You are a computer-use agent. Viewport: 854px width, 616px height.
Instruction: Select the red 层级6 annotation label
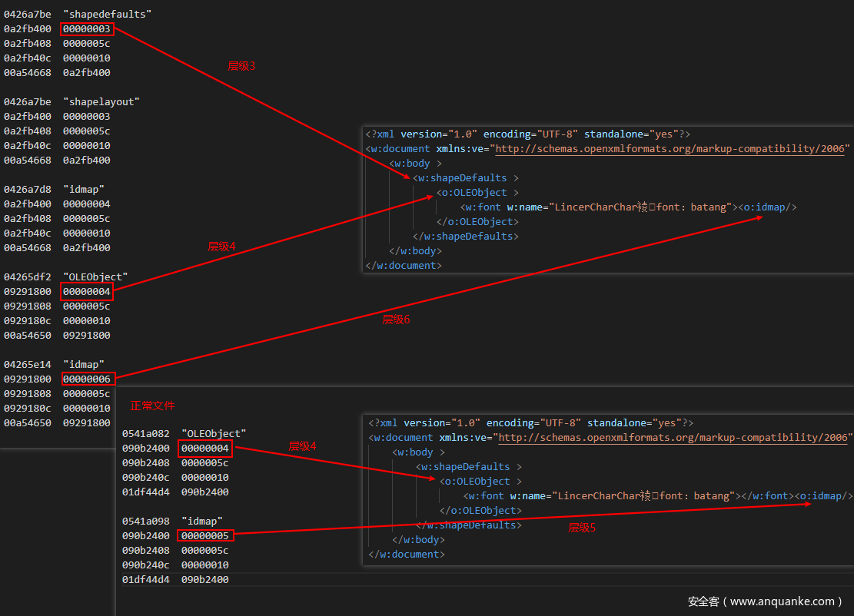click(396, 320)
